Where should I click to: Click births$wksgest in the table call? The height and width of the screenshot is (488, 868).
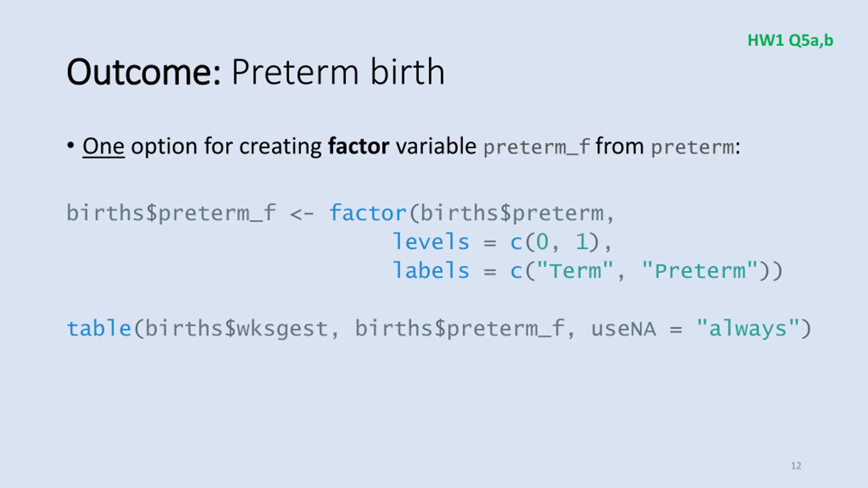click(x=236, y=329)
